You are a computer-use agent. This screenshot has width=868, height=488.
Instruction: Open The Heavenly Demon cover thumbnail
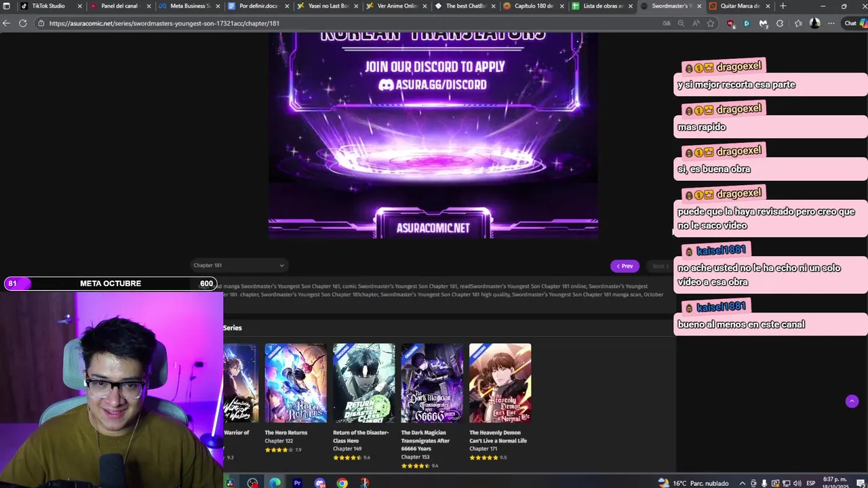[x=500, y=383]
